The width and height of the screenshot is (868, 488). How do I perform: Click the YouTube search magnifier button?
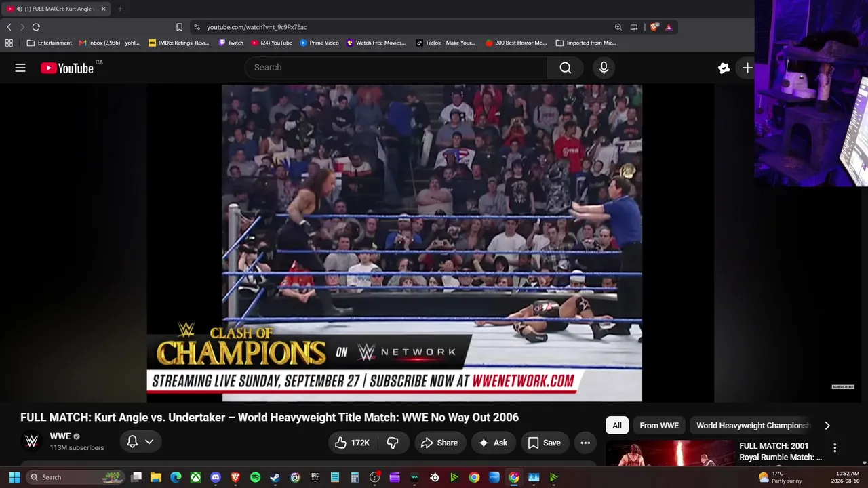tap(566, 68)
